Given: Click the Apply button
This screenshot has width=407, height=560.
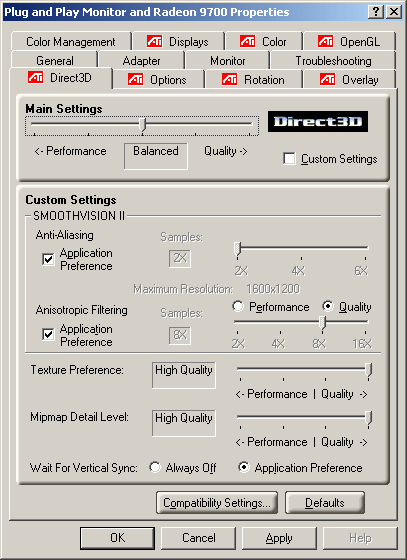Looking at the screenshot, I should [x=279, y=538].
